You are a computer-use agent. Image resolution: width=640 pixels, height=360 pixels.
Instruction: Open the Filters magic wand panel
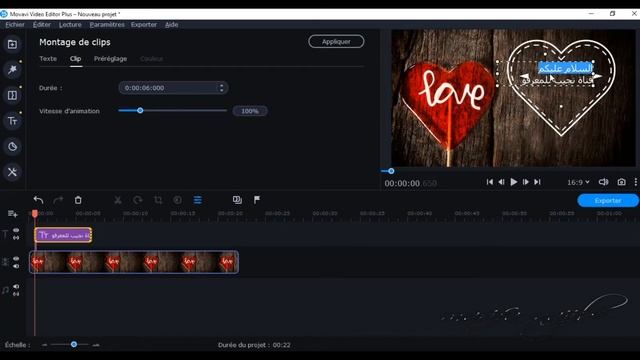coord(12,70)
